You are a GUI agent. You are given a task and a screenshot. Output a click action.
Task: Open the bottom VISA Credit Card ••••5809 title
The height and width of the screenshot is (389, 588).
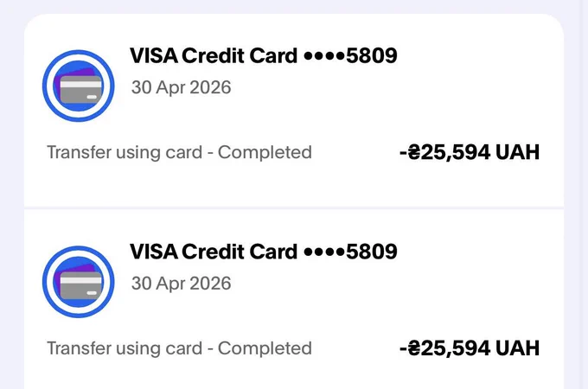tap(263, 252)
